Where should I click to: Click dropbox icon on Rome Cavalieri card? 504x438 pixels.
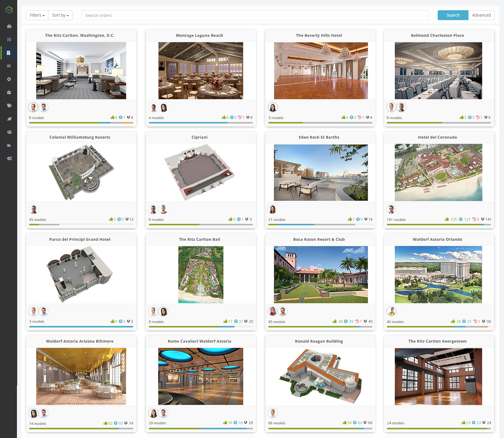[246, 423]
